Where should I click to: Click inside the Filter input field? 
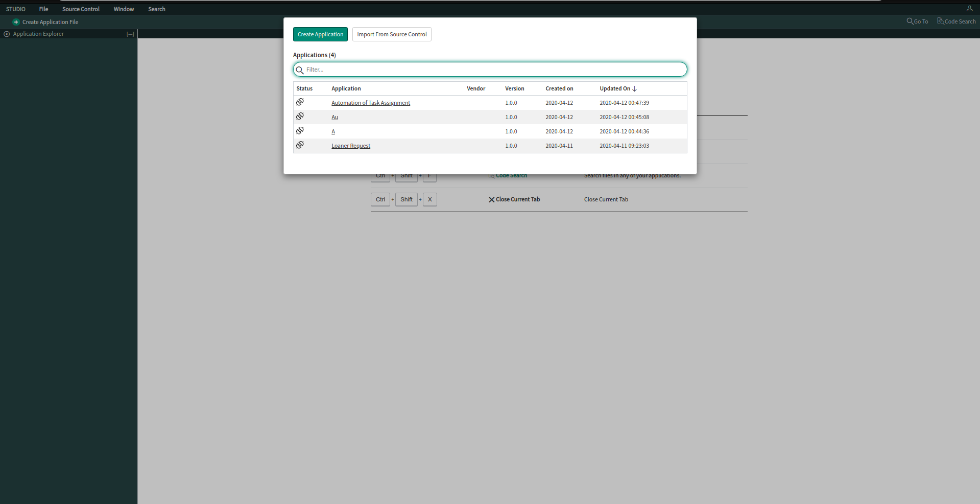(490, 70)
